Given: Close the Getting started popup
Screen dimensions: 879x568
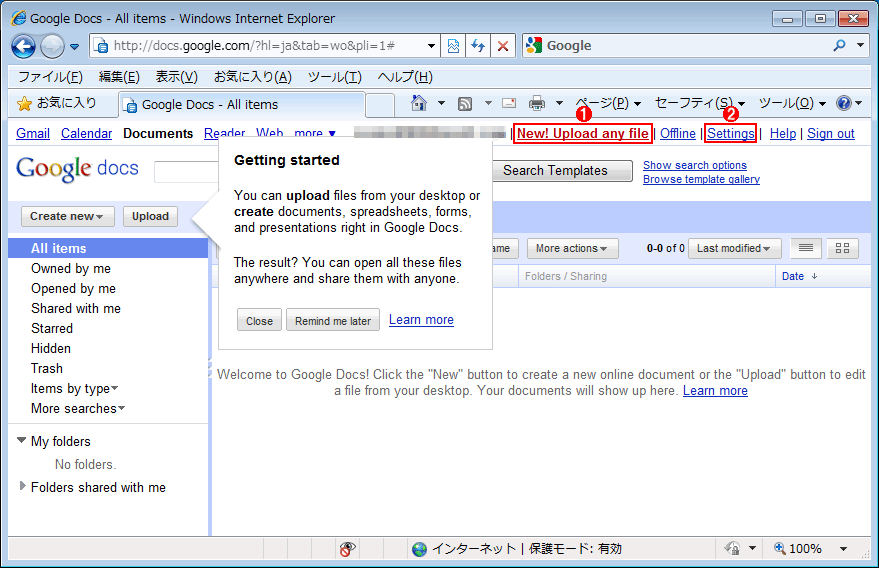Looking at the screenshot, I should (x=259, y=321).
